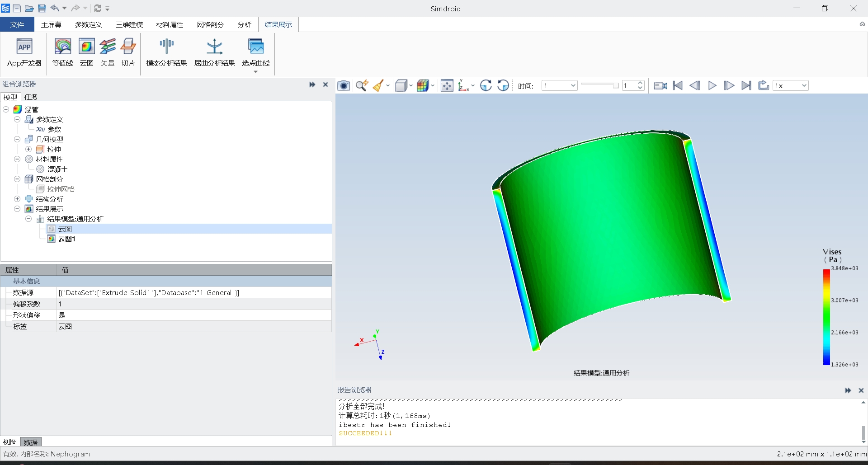This screenshot has width=868, height=465.
Task: Click the 偏移系数 value field
Action: click(194, 304)
